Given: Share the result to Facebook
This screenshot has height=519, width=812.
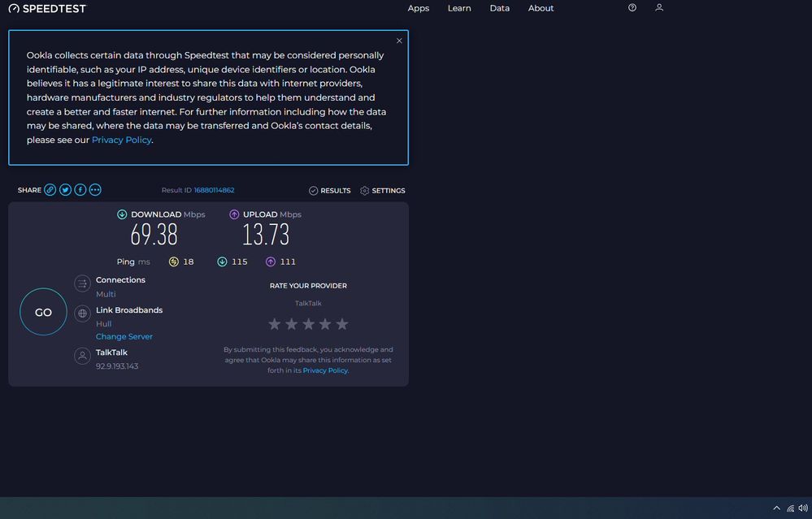Looking at the screenshot, I should pos(80,189).
